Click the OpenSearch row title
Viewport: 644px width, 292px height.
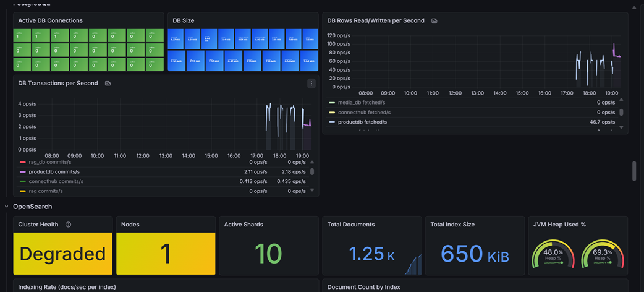32,207
